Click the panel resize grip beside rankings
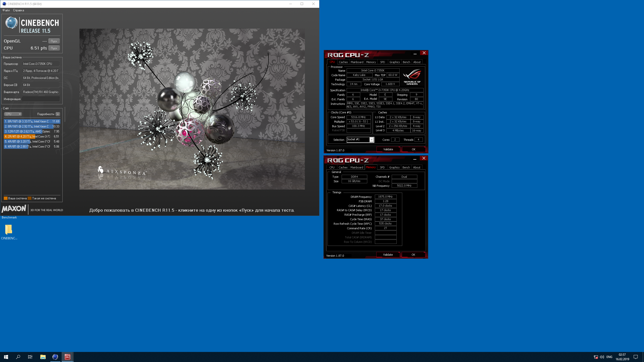The height and width of the screenshot is (362, 644). [x=65, y=114]
